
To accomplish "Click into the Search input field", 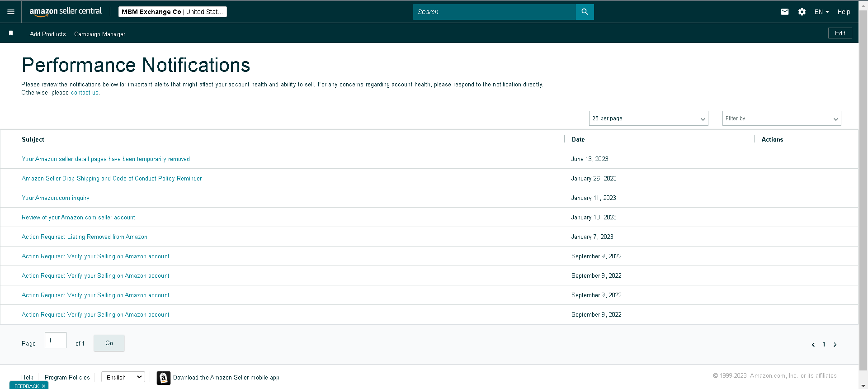I will pos(495,12).
